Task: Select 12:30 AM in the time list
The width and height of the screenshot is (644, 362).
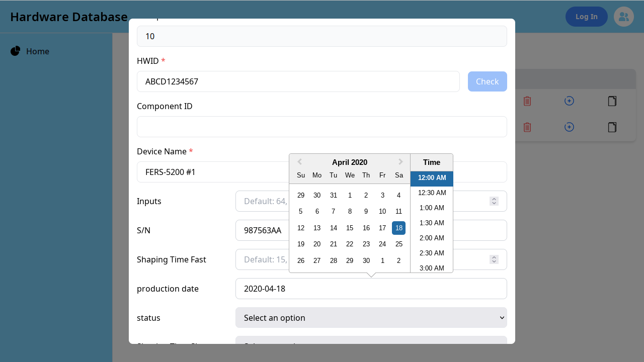Action: [x=432, y=193]
